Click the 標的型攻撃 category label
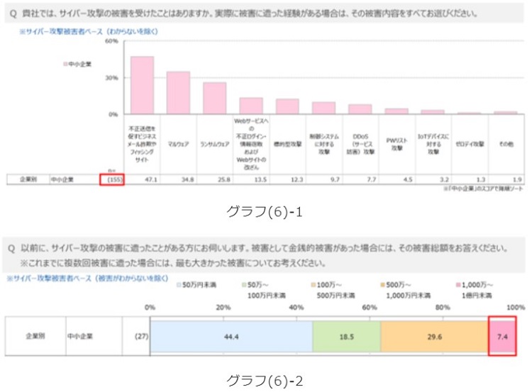The width and height of the screenshot is (532, 392). [x=288, y=144]
